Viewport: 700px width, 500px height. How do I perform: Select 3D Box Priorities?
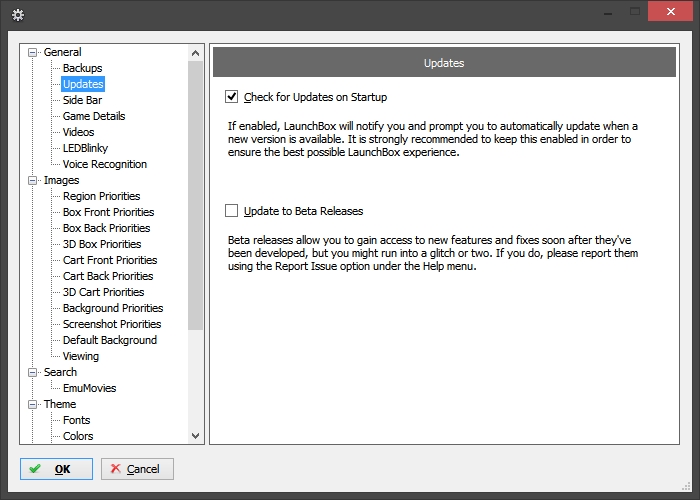tap(102, 244)
